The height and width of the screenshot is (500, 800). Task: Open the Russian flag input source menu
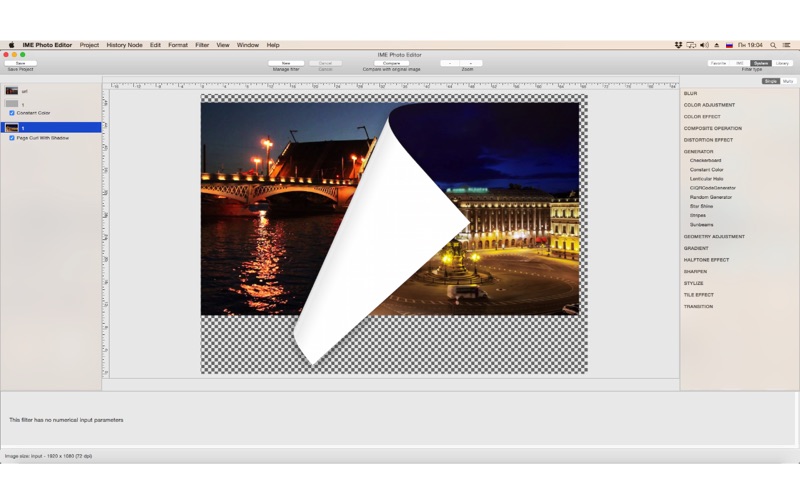click(730, 45)
